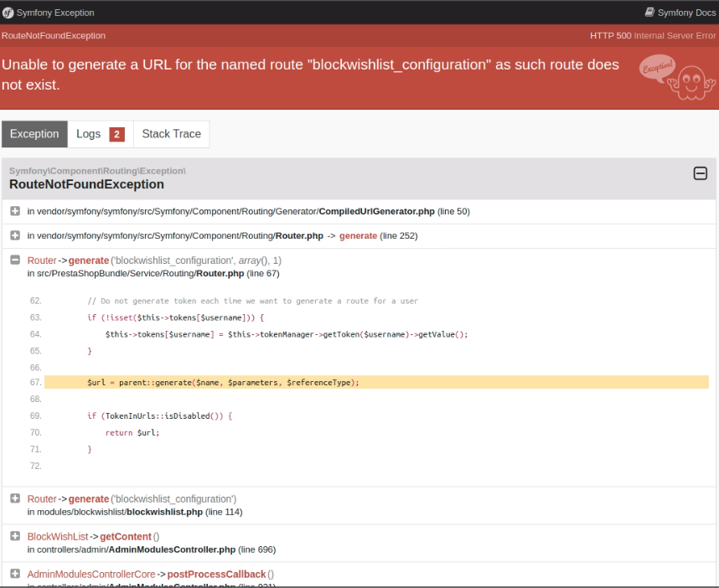Click the highlighted code line 67
The image size is (719, 588).
376,382
